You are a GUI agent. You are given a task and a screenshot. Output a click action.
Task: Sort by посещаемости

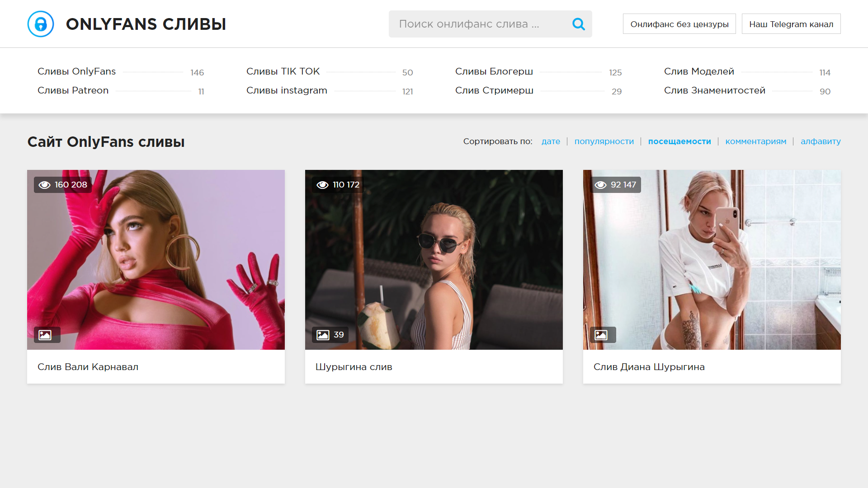[x=679, y=141]
